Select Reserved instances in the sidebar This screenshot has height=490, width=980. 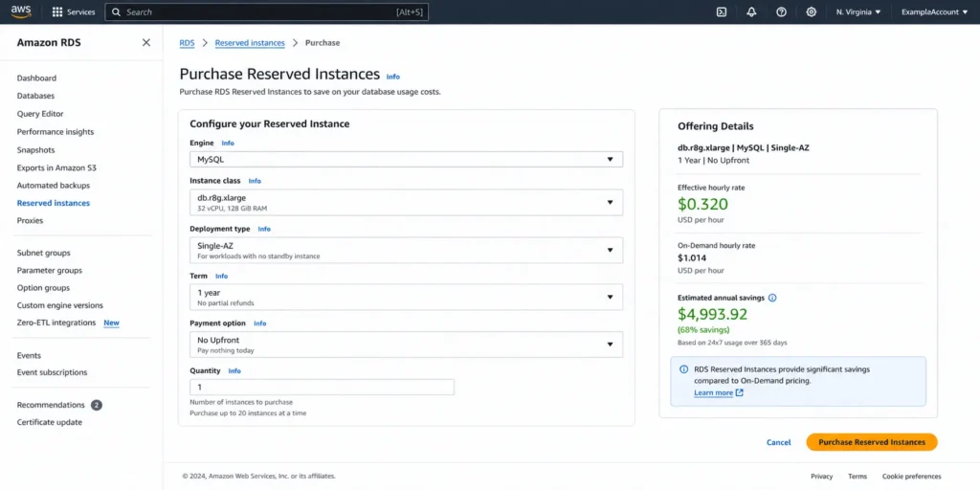pos(54,203)
